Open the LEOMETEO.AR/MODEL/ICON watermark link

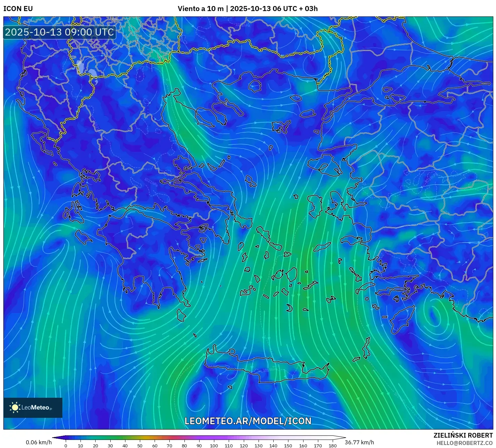(x=248, y=421)
